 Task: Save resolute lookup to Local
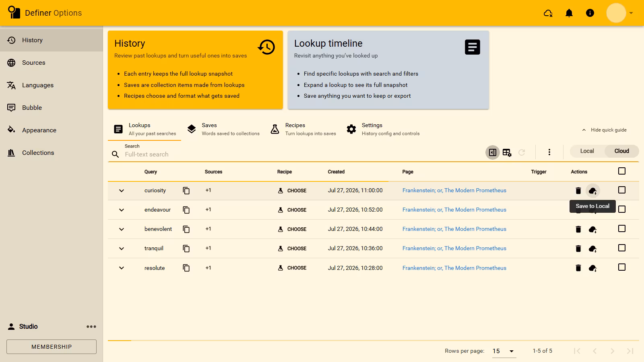(592, 268)
